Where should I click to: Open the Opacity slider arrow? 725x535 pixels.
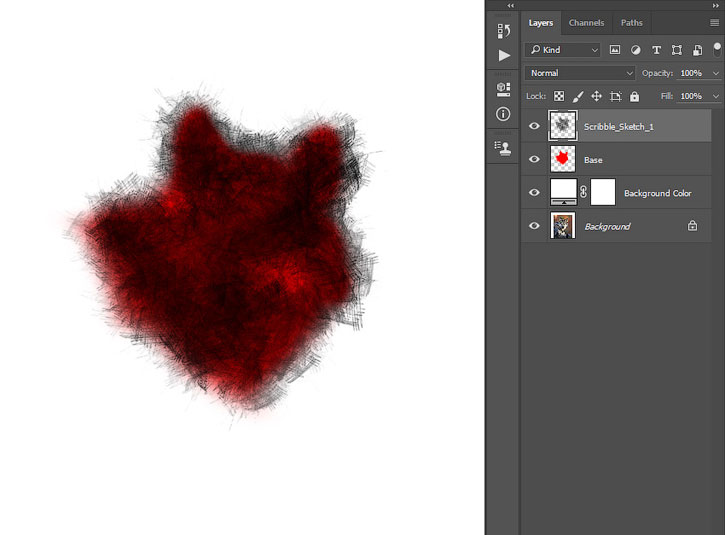click(x=716, y=73)
